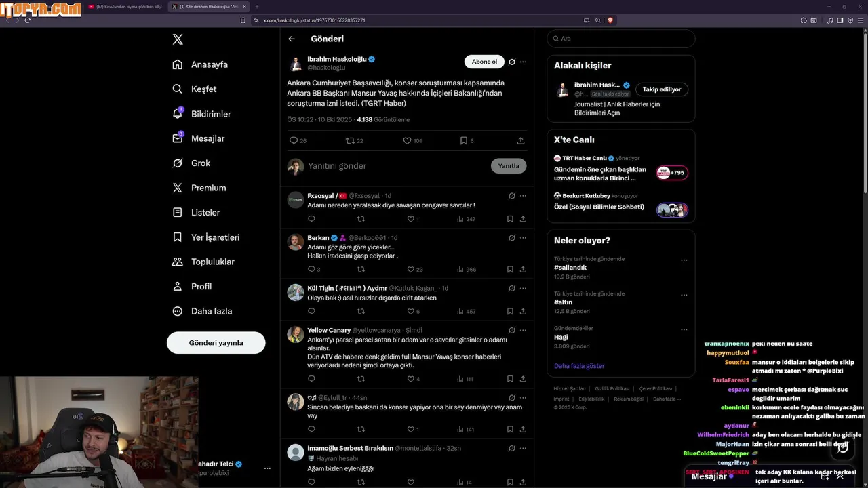This screenshot has width=868, height=488.
Task: Reload the browser page
Action: click(28, 20)
